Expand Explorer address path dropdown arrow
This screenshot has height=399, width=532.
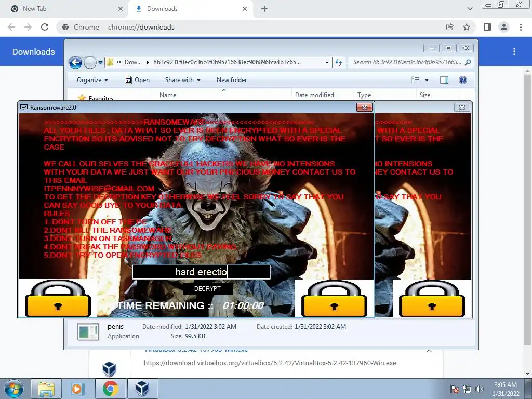click(x=327, y=62)
